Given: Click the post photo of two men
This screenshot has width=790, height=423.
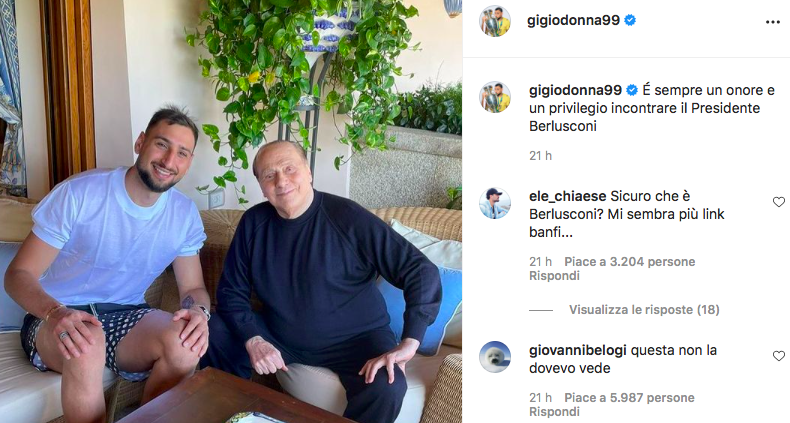Looking at the screenshot, I should pos(231,212).
